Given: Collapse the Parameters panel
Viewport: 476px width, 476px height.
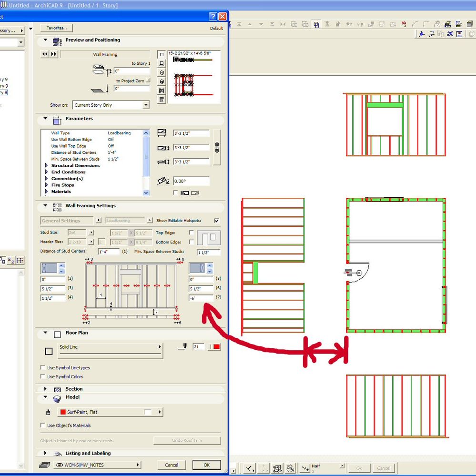Looking at the screenshot, I should coord(46,118).
